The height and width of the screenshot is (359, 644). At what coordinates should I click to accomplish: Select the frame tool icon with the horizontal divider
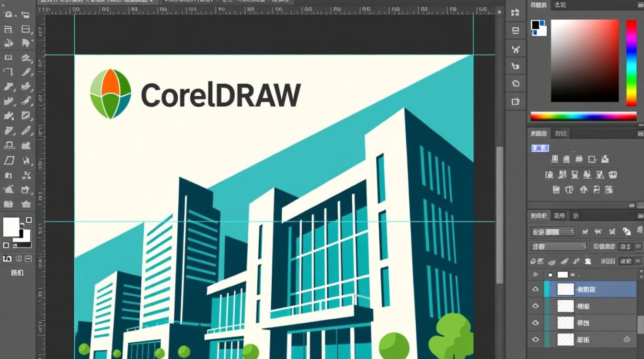tap(26, 29)
